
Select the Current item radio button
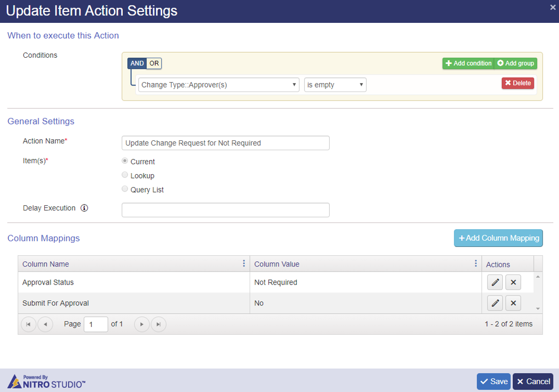125,161
